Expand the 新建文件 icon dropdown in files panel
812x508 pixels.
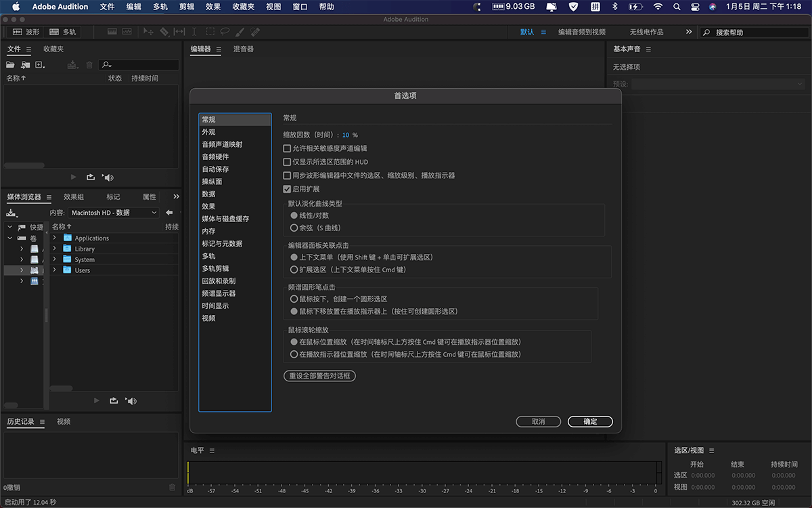[x=44, y=67]
